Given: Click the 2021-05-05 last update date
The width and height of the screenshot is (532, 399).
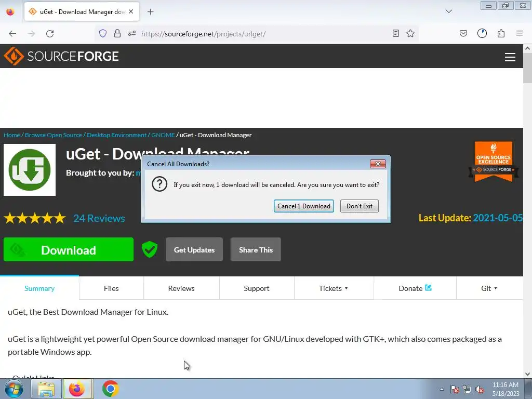Looking at the screenshot, I should (498, 218).
